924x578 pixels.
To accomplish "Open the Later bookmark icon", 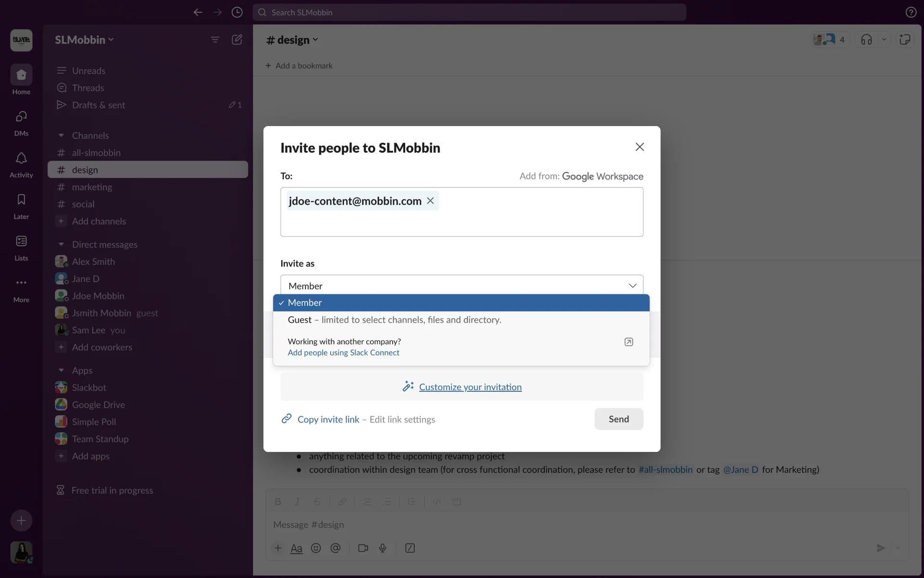I will pos(21,200).
